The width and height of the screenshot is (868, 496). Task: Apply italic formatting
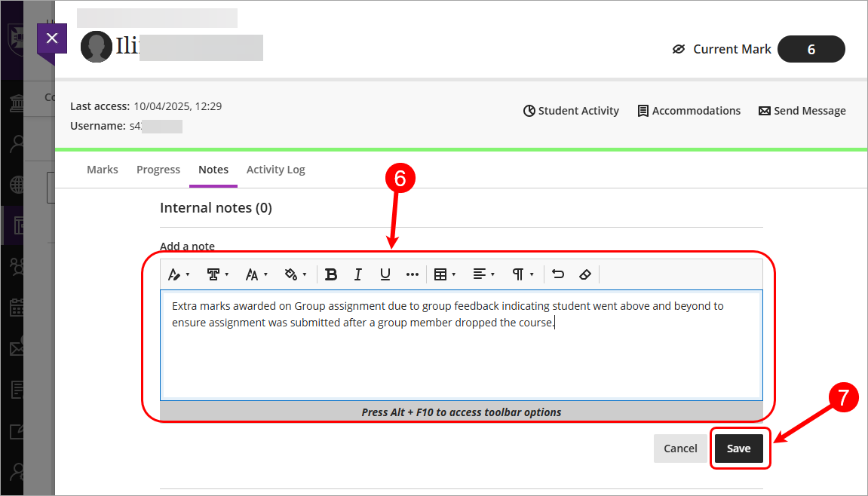coord(357,274)
